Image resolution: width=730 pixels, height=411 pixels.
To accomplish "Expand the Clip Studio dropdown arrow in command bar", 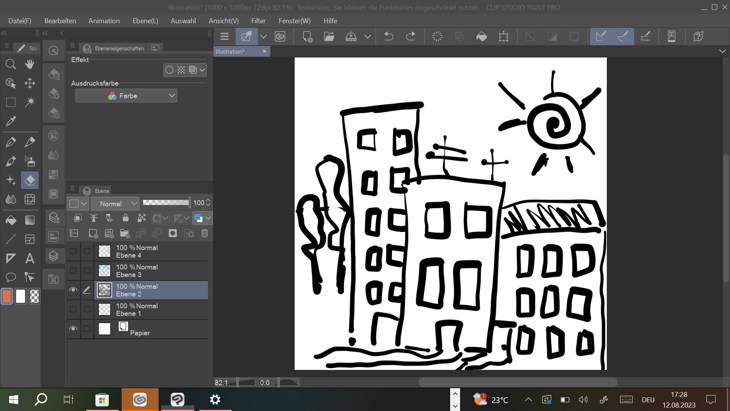I will (263, 36).
